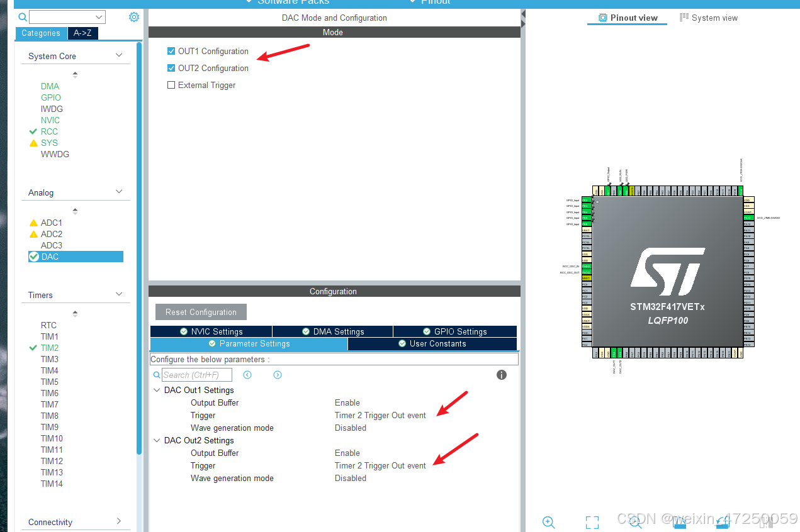Click in the parameter search field
Screen dimensions: 800x532
click(x=197, y=375)
